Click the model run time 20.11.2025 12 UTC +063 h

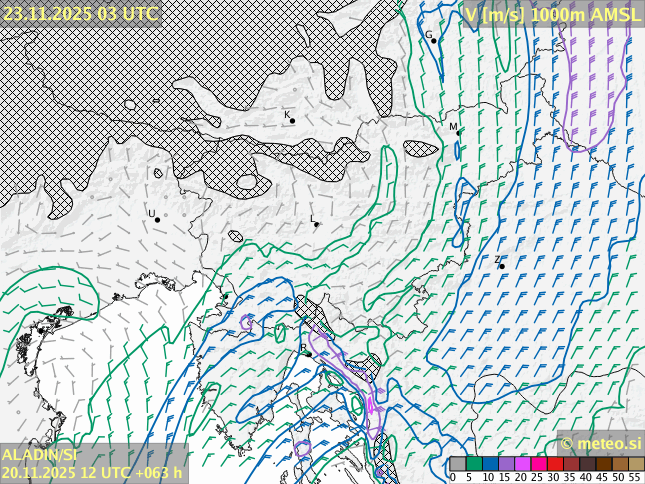point(92,473)
